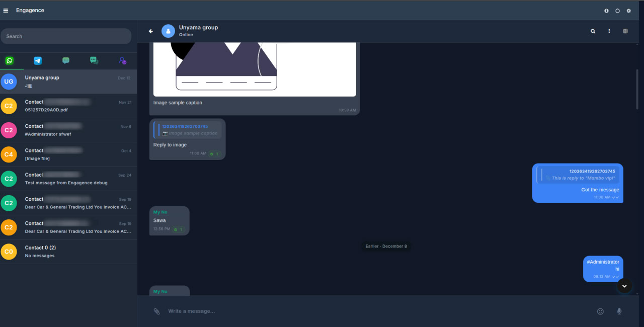Click the info icon in the top bar

[x=606, y=10]
